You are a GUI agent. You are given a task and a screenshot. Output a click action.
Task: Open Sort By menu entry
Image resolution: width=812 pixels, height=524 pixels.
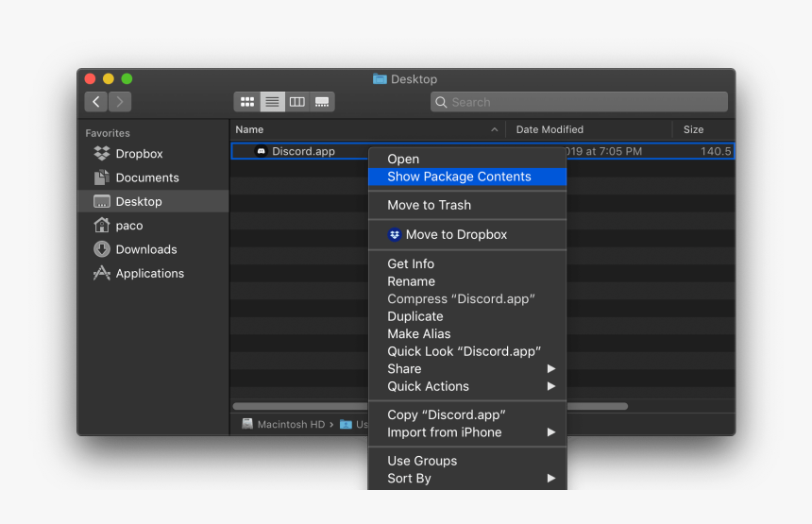click(467, 479)
